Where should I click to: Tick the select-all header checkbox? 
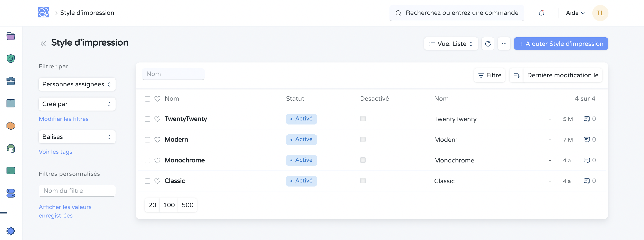point(148,99)
